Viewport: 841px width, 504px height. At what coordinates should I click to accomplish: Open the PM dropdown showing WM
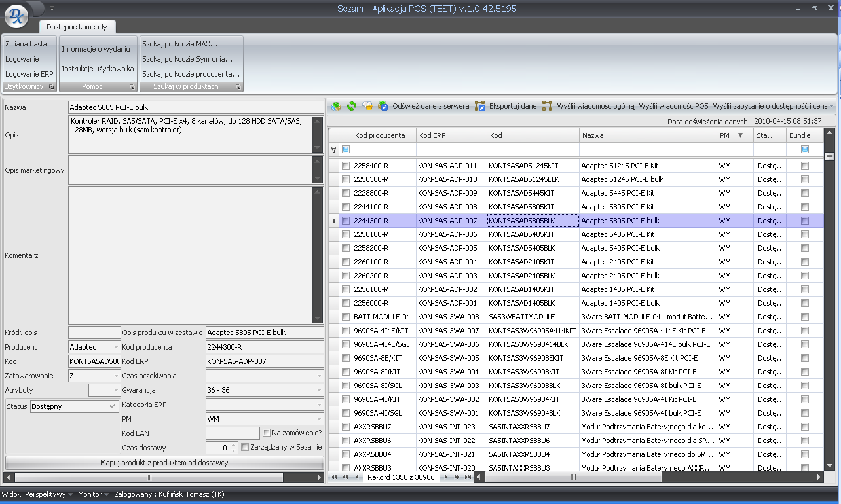pyautogui.click(x=319, y=419)
